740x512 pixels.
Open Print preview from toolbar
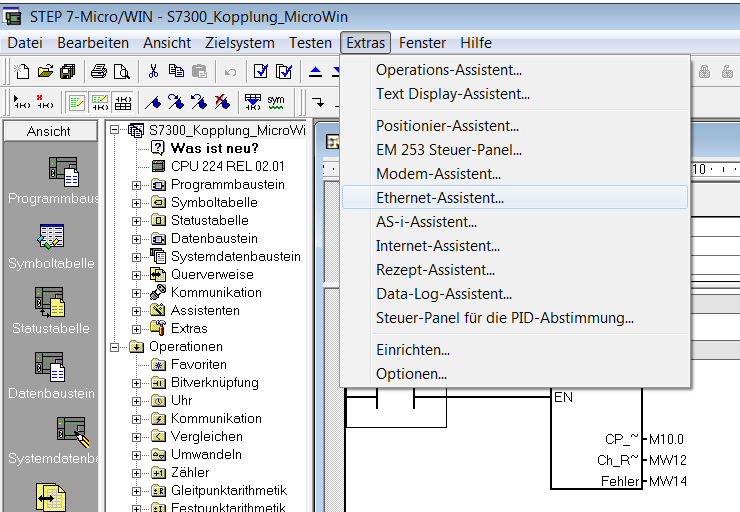coord(122,72)
